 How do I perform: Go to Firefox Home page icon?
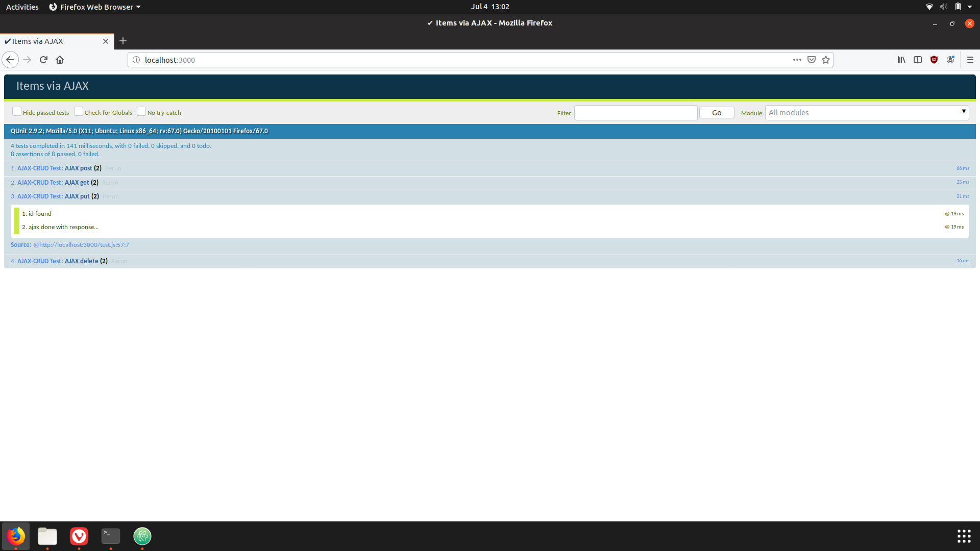coord(60,60)
